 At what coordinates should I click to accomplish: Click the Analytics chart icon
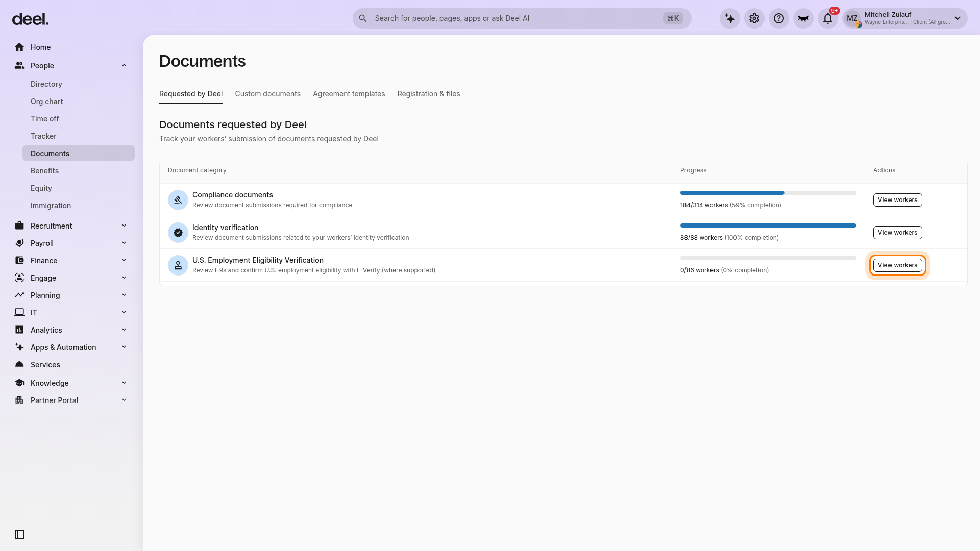(19, 330)
